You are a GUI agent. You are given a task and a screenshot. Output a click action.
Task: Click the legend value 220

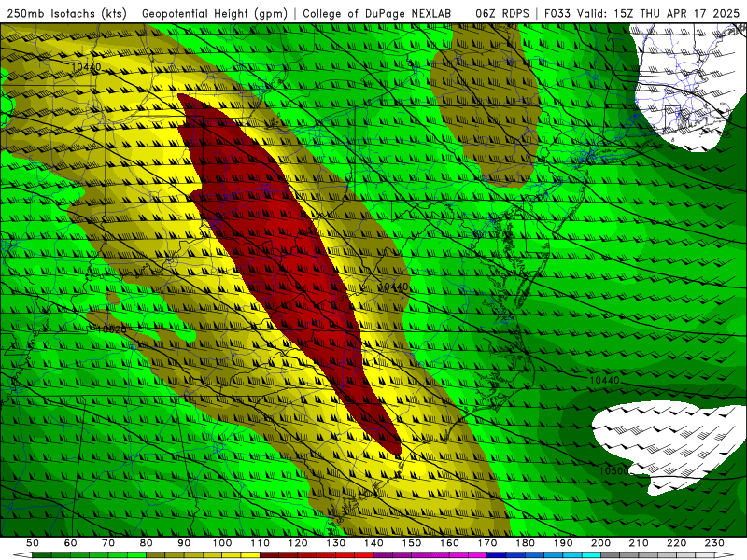676,543
